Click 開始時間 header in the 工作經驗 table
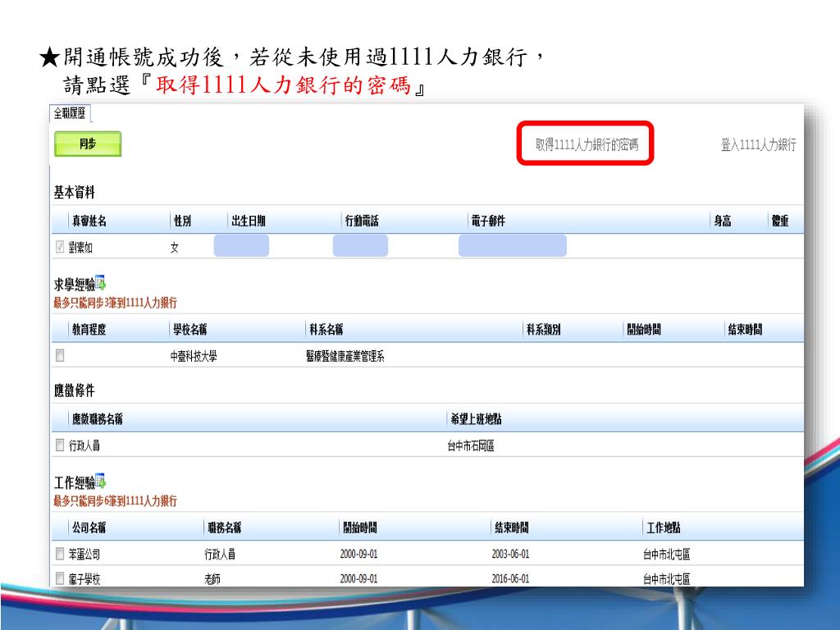The width and height of the screenshot is (840, 630). click(360, 527)
